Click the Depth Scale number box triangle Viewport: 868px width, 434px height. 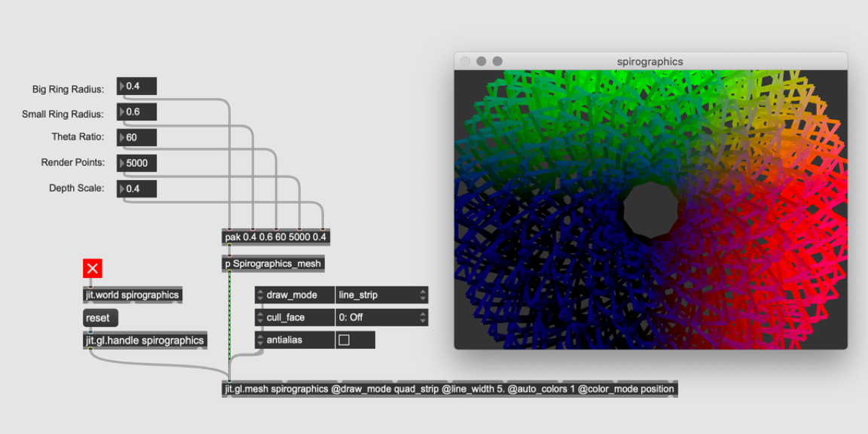click(122, 189)
